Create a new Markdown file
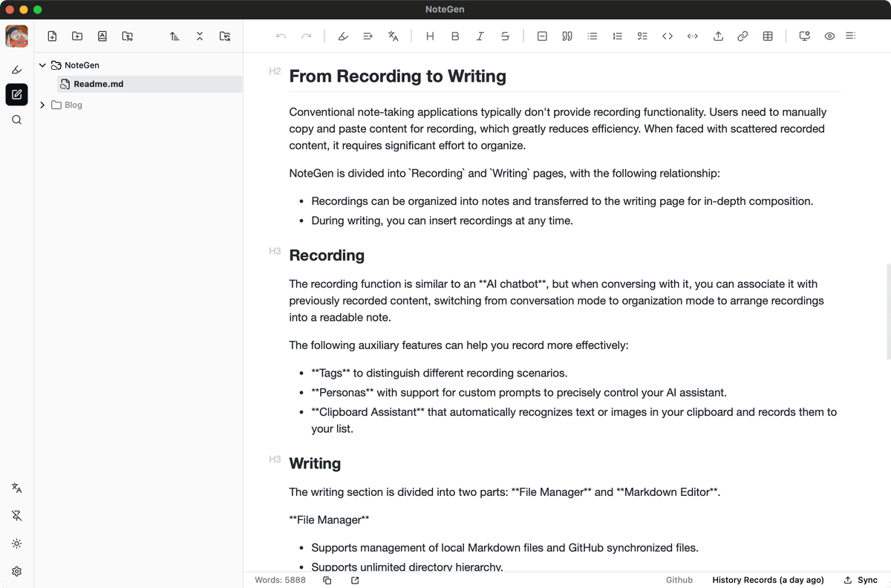This screenshot has width=891, height=588. pos(52,36)
